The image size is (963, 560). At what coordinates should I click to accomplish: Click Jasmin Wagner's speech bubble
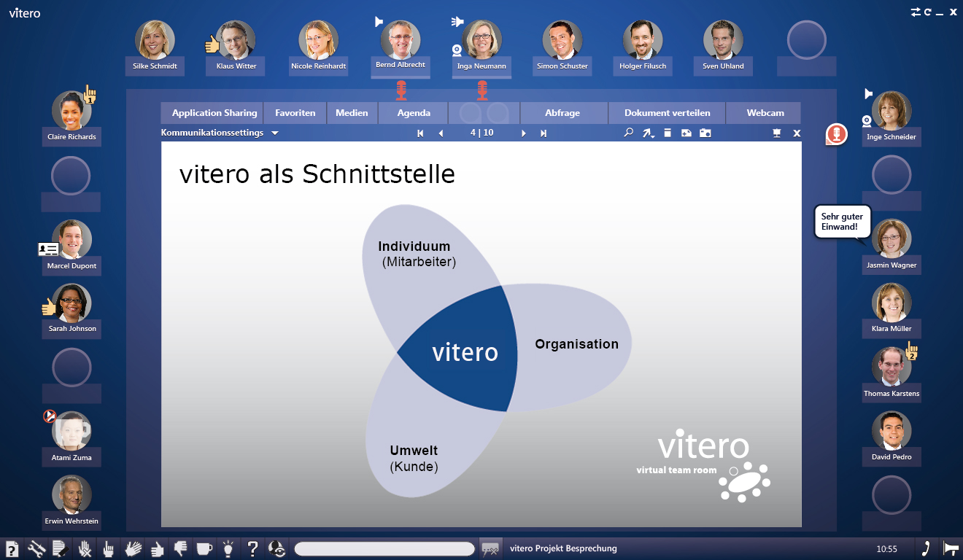(842, 222)
